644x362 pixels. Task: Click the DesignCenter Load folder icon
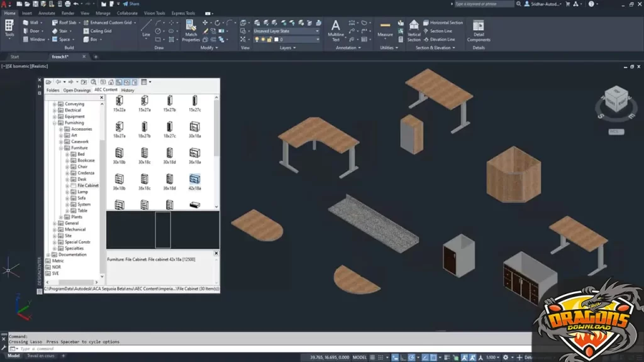click(48, 82)
